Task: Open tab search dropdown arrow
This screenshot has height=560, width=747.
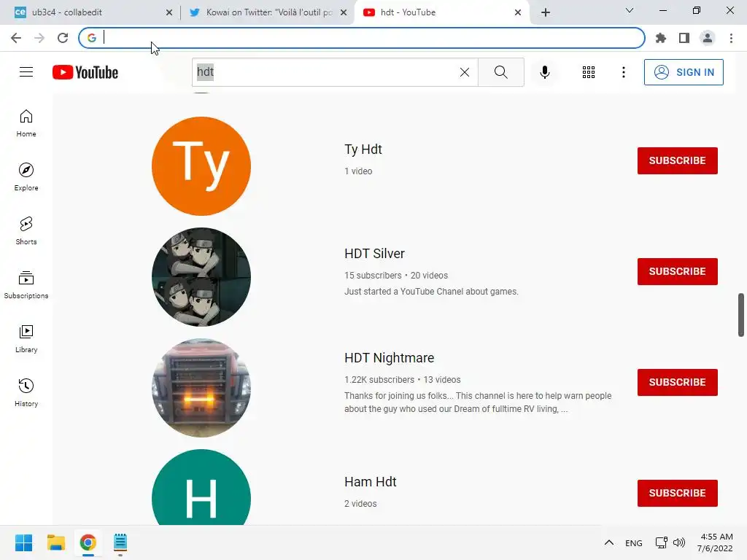Action: pyautogui.click(x=630, y=10)
